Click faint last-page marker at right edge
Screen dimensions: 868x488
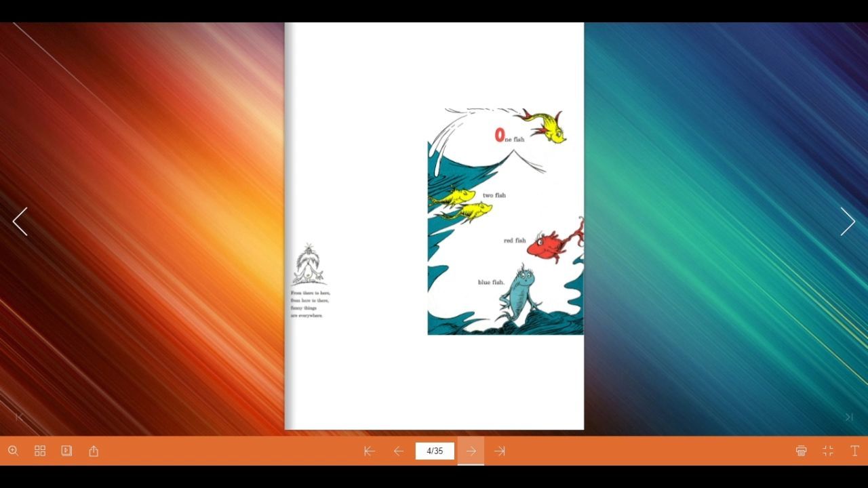coord(848,417)
